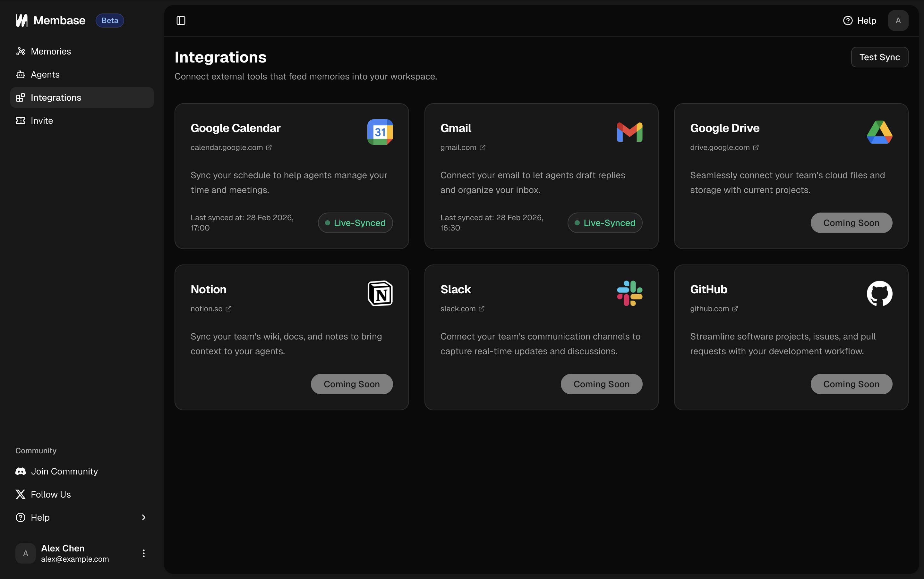Open Discord via the Join Community icon
This screenshot has width=924, height=579.
(x=21, y=471)
